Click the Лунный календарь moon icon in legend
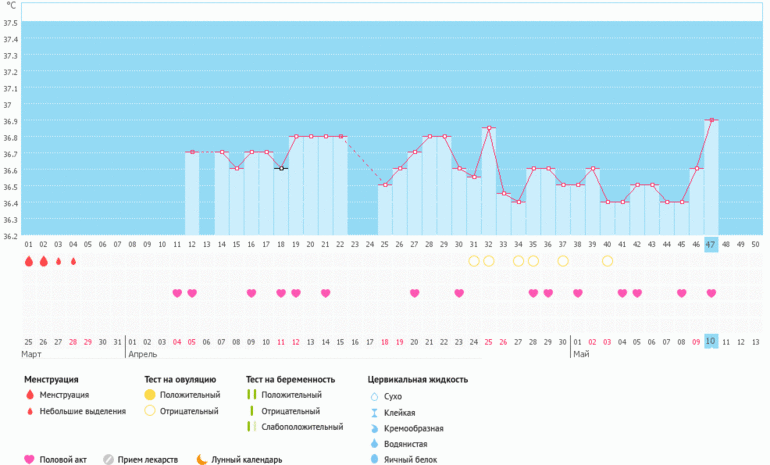This screenshot has height=465, width=770. [x=201, y=459]
